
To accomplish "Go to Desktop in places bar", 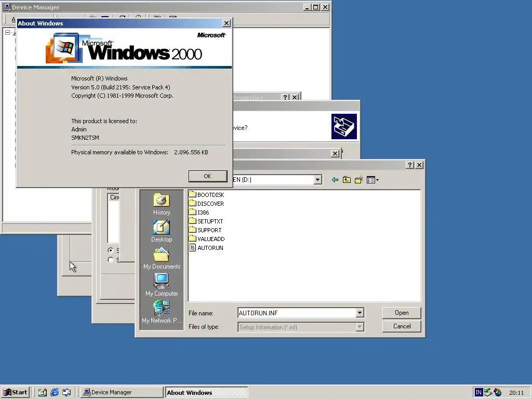I will pyautogui.click(x=162, y=231).
